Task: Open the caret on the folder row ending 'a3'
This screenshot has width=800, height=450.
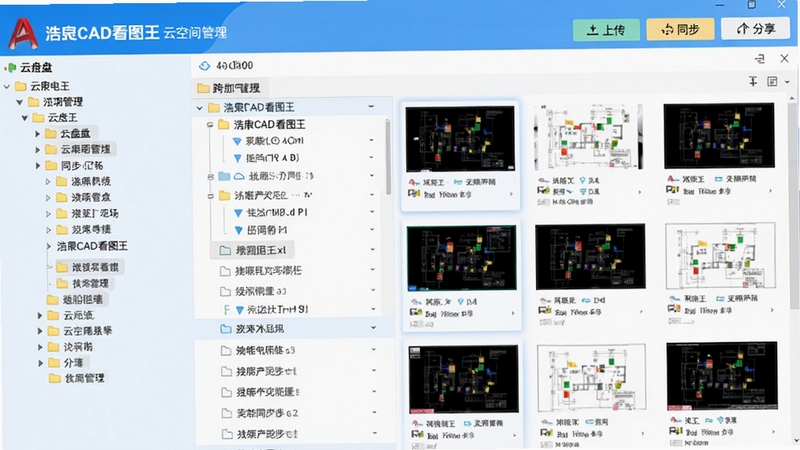Action: click(x=373, y=290)
